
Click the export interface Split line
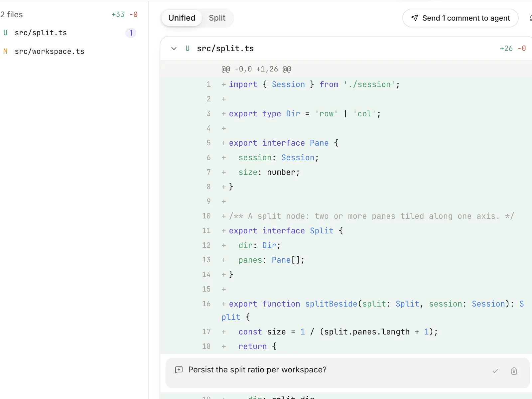286,231
